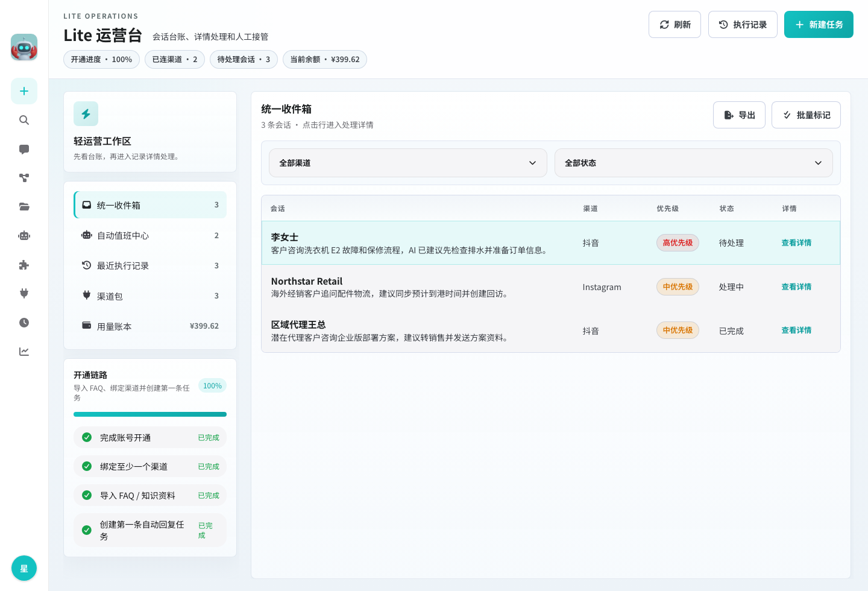The width and height of the screenshot is (868, 591).
Task: Click lightning bolt workspace icon
Action: tap(86, 113)
